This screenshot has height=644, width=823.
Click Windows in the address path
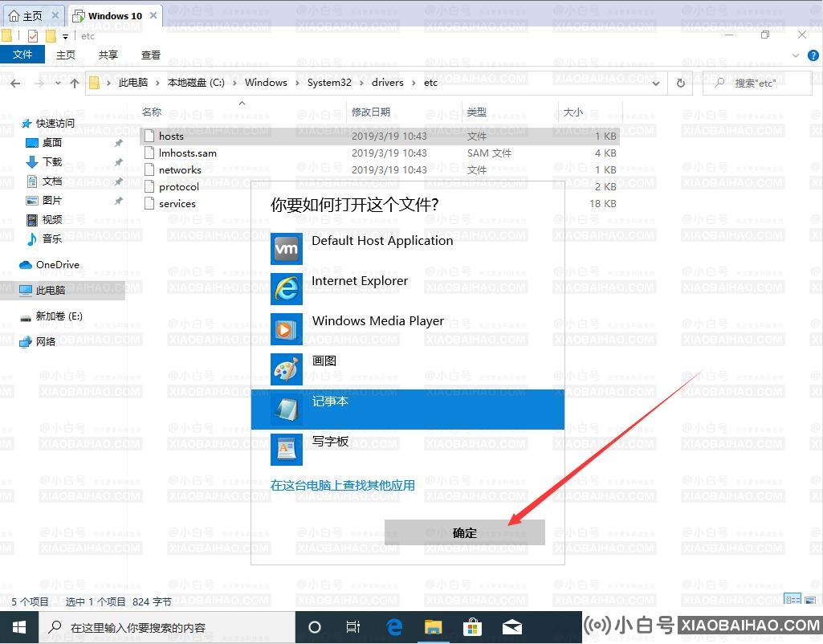point(266,83)
